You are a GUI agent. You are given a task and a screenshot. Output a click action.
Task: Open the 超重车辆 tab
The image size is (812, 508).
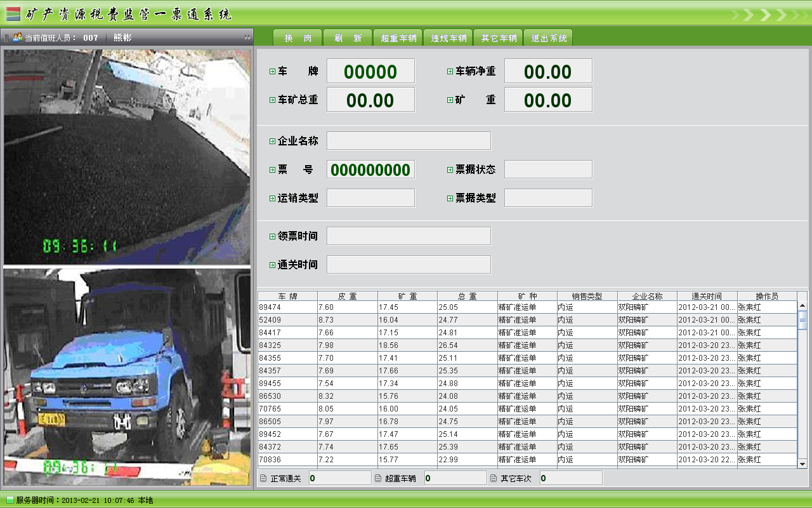point(398,38)
